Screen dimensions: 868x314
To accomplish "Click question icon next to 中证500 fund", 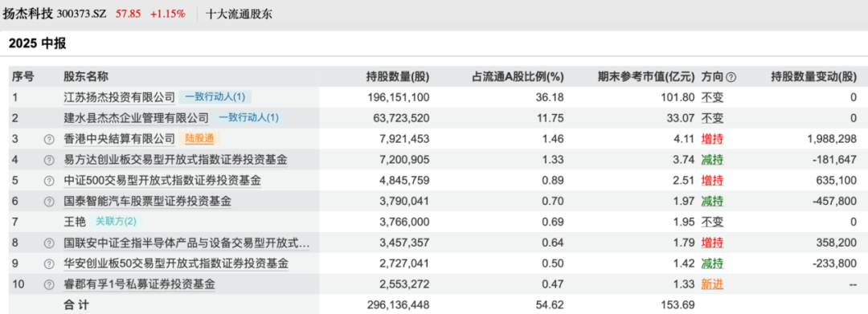I will click(x=49, y=181).
